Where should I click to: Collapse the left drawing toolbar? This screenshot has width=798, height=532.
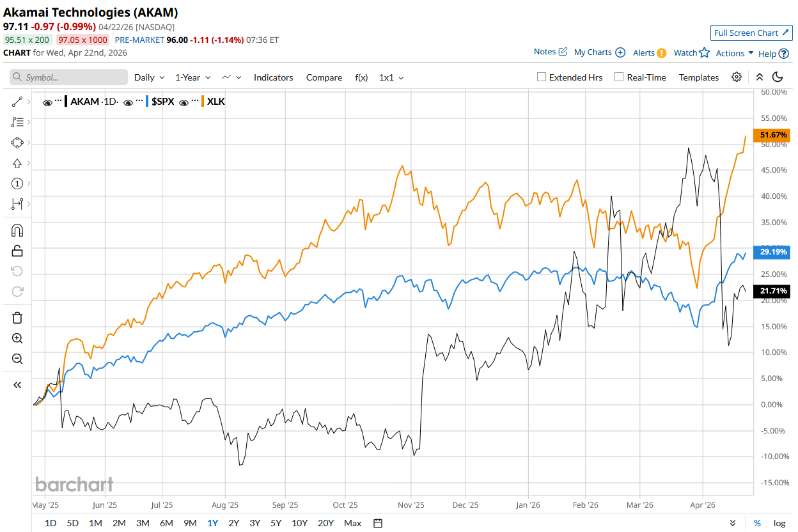[x=17, y=385]
